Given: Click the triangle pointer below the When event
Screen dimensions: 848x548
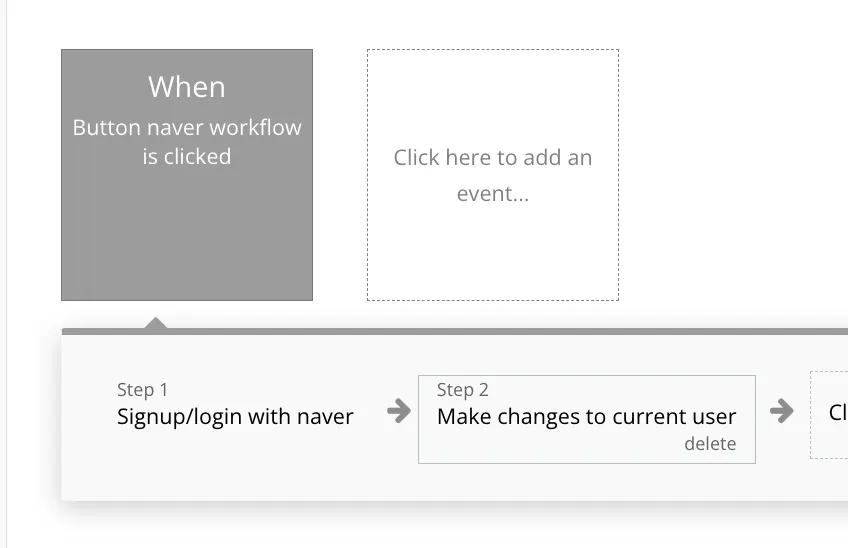Looking at the screenshot, I should pos(155,322).
